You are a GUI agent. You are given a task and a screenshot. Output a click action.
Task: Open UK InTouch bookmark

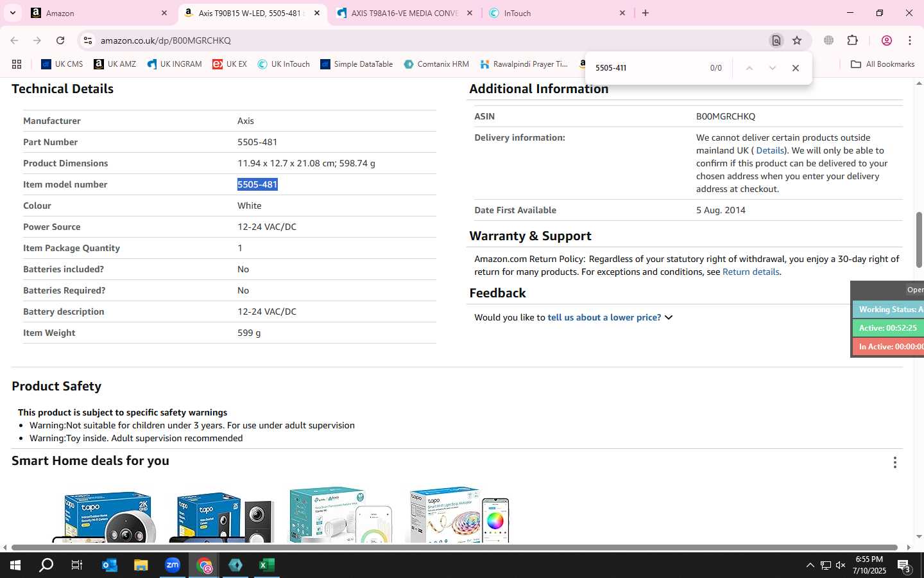coord(284,64)
